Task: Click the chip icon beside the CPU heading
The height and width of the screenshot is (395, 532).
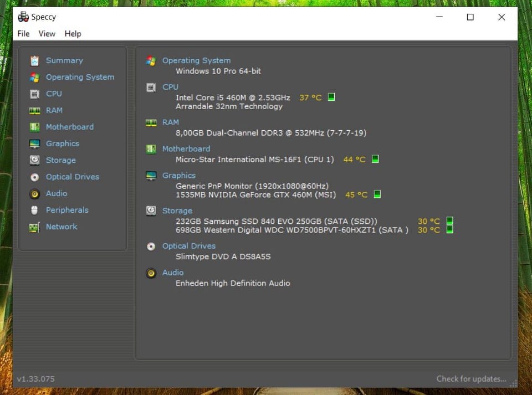Action: 151,88
